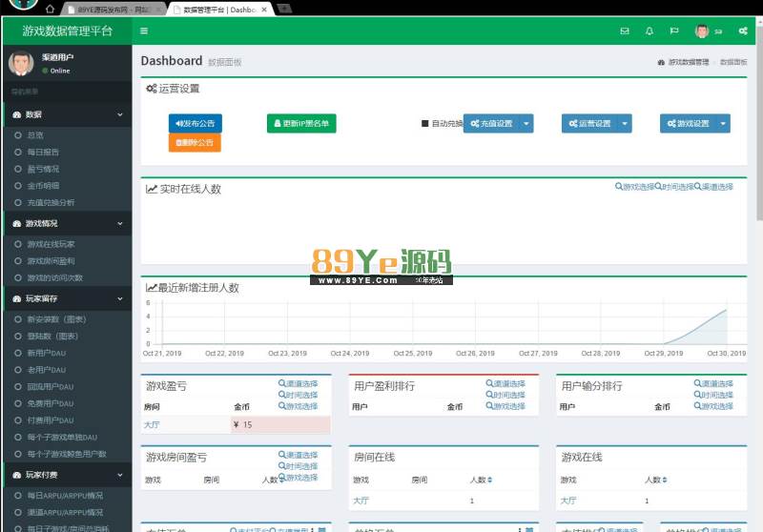763x532 pixels.
Task: Click the 玩家付费 dashboard icon in sidebar
Action: pos(17,475)
